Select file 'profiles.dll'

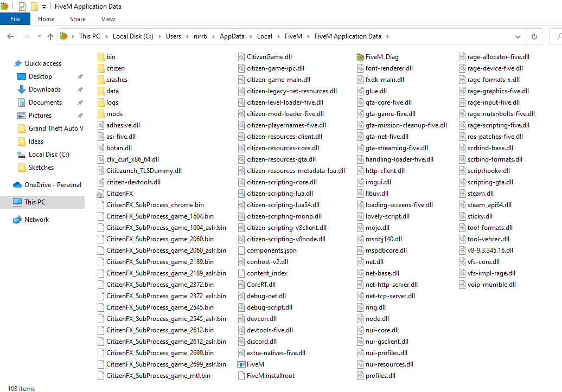[x=381, y=376]
